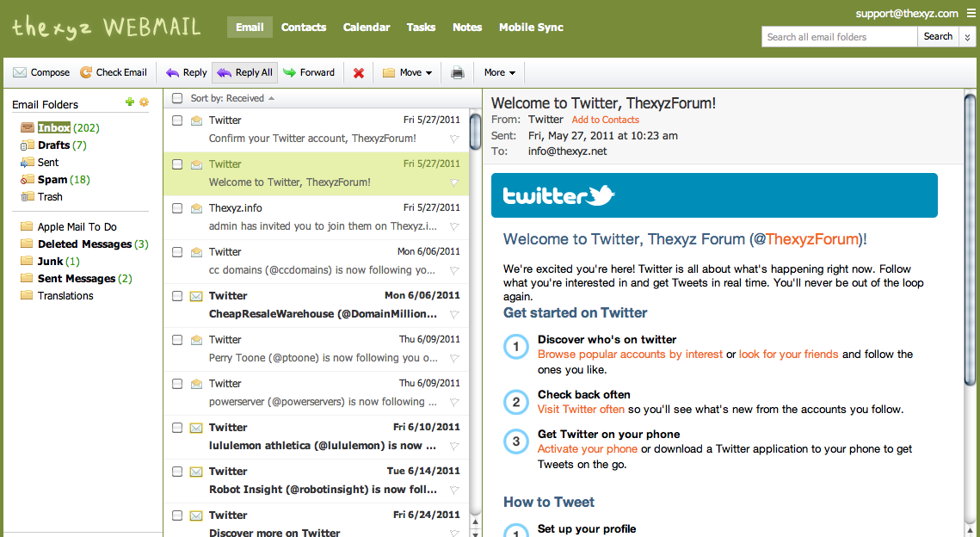Click Reply All button
Image resolution: width=980 pixels, height=537 pixels.
click(245, 72)
